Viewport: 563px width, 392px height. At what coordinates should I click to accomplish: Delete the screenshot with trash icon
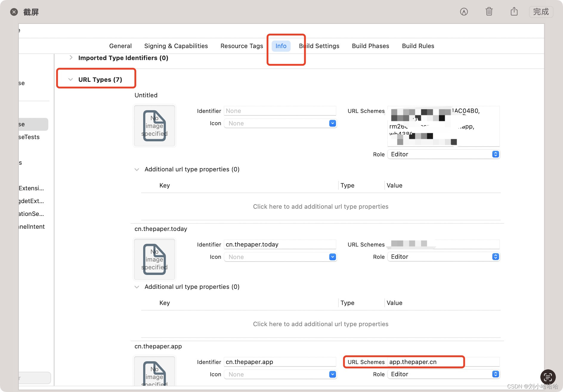pyautogui.click(x=489, y=12)
